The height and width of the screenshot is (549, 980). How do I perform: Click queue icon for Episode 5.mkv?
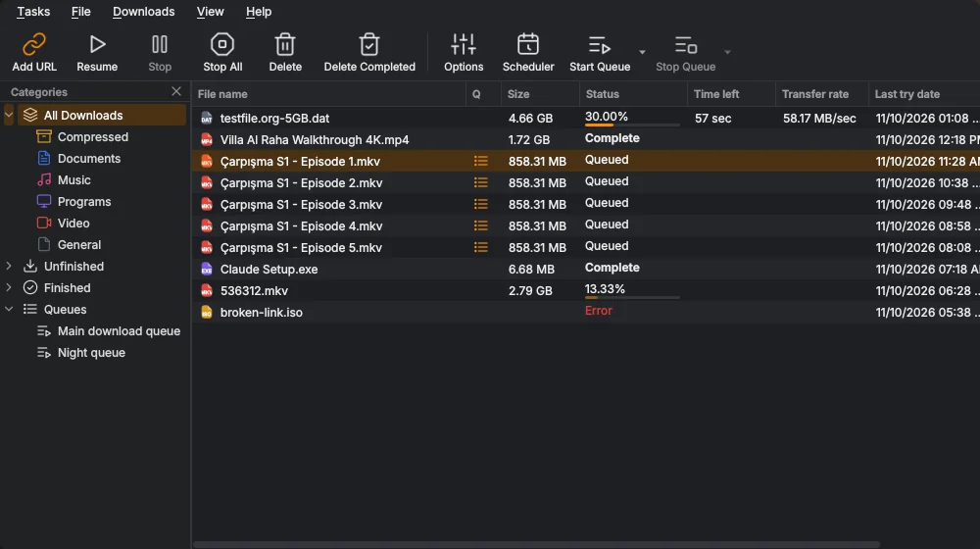click(x=480, y=248)
